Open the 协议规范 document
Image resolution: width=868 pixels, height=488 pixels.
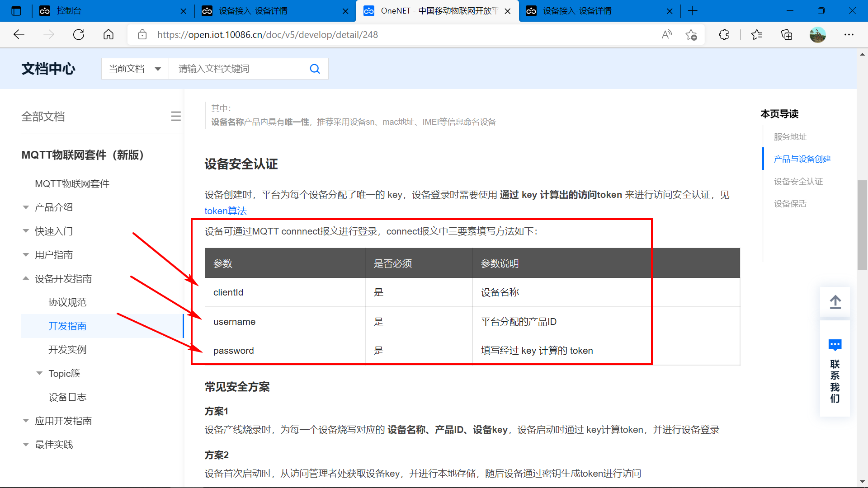click(x=67, y=302)
